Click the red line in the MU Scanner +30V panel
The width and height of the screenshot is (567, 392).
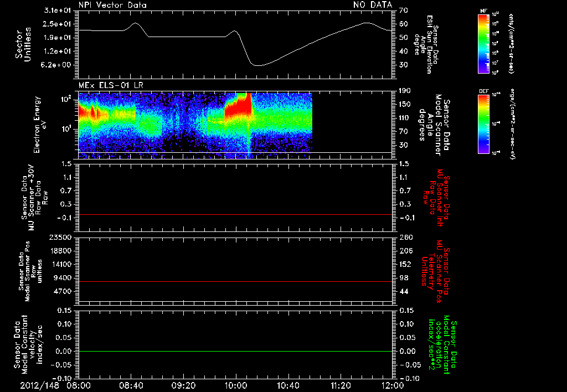(x=235, y=214)
